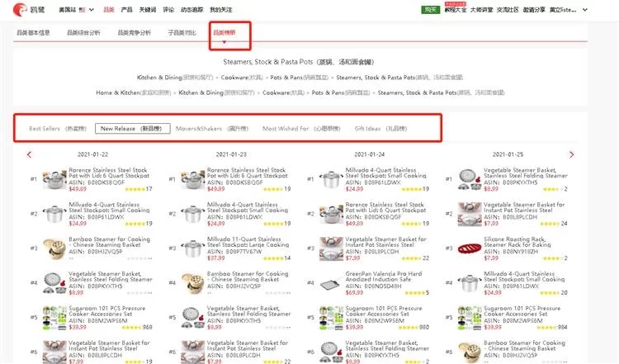
Task: Select the Best Sellers (热卖榜) list
Action: click(x=56, y=129)
